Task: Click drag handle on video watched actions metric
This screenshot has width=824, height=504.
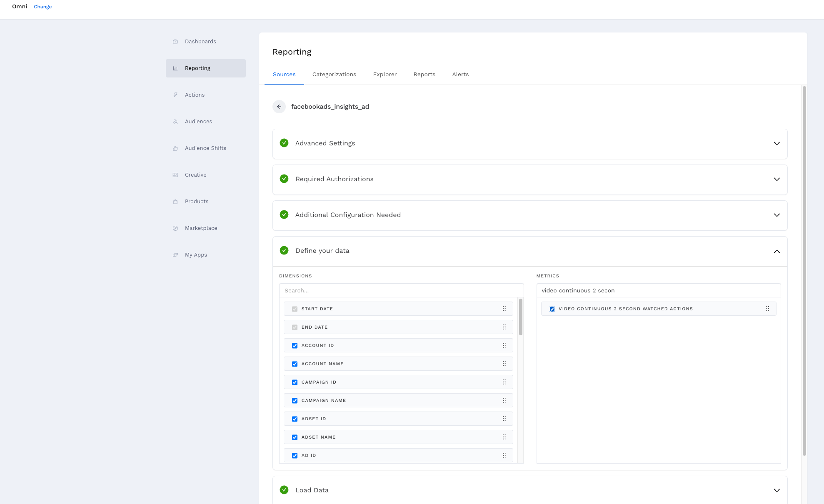Action: (767, 309)
